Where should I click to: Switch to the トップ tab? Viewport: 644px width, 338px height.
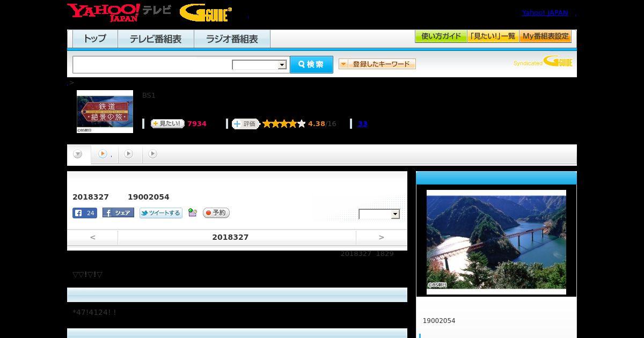click(x=95, y=39)
